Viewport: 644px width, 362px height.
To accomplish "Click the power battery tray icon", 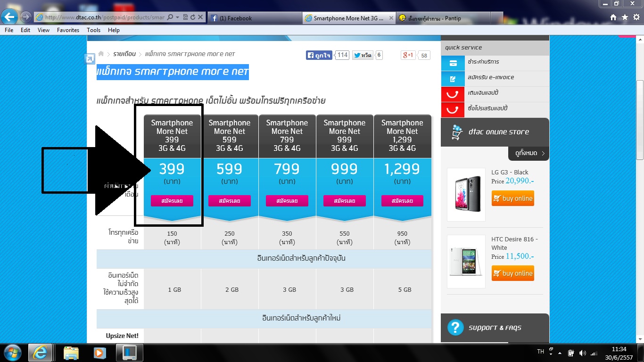I will point(571,353).
